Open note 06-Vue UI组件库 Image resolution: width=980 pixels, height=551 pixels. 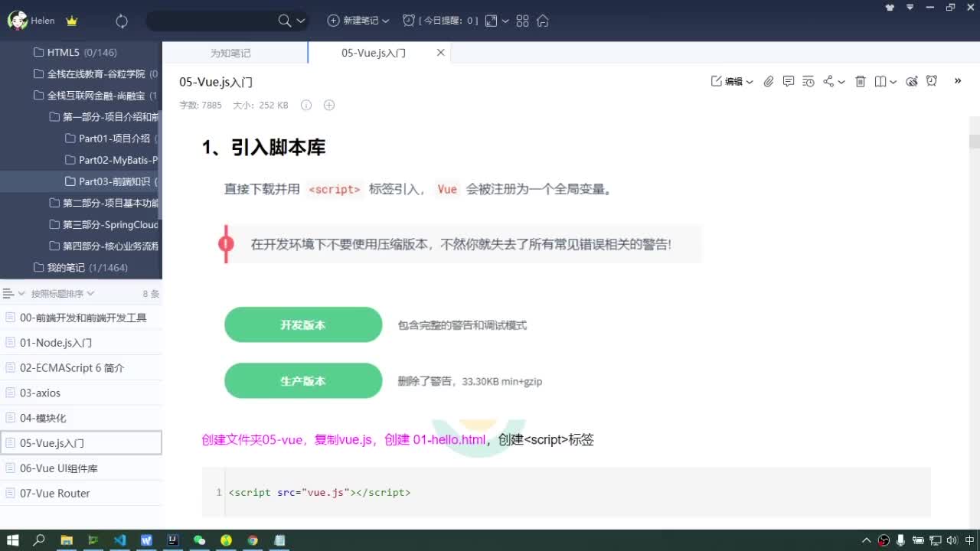coord(81,468)
